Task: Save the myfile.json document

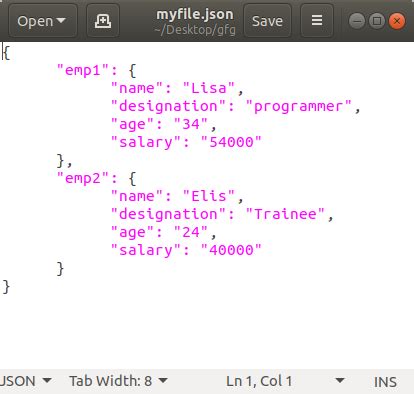Action: (x=267, y=21)
